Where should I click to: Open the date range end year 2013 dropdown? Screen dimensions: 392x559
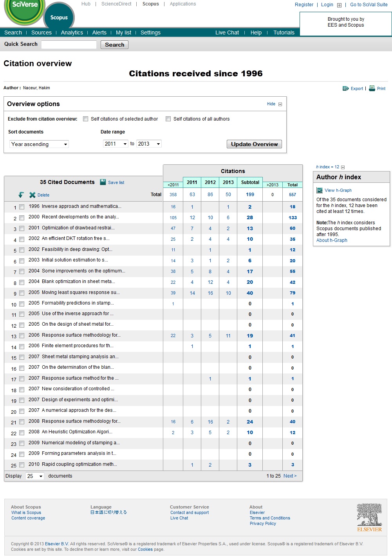(149, 144)
